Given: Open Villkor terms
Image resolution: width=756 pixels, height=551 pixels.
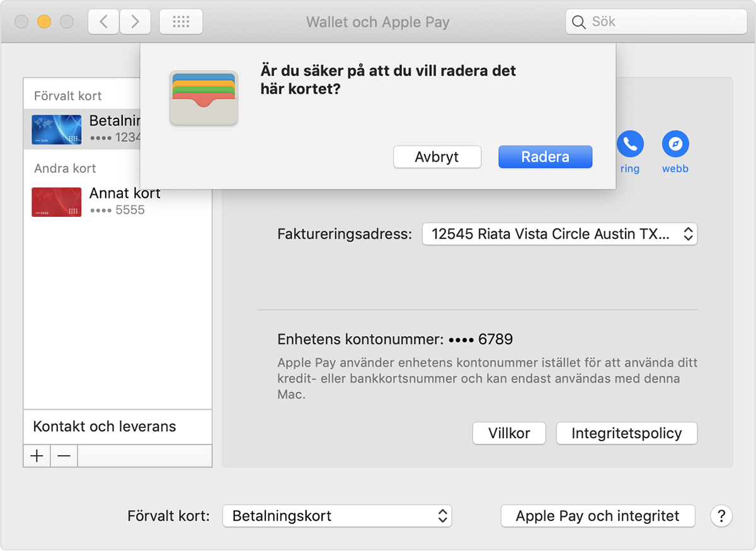Looking at the screenshot, I should (x=509, y=433).
